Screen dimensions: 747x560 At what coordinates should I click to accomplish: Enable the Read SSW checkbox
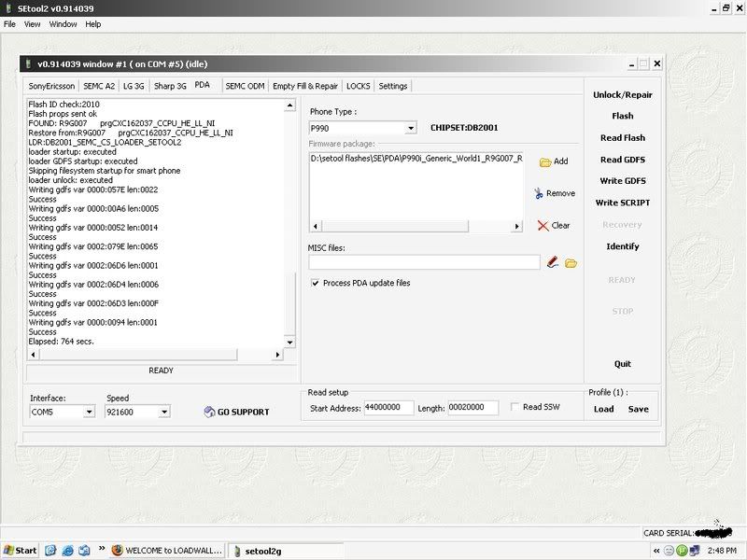[514, 407]
